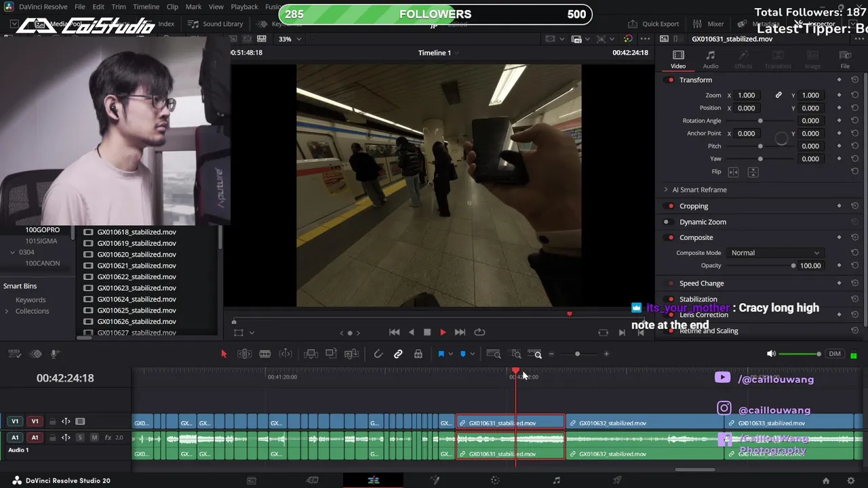Stop playback in the viewer
868x488 pixels.
coord(427,332)
